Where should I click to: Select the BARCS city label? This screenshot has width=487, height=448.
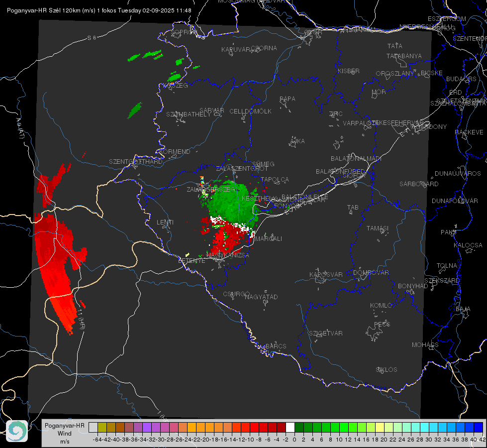tap(276, 346)
